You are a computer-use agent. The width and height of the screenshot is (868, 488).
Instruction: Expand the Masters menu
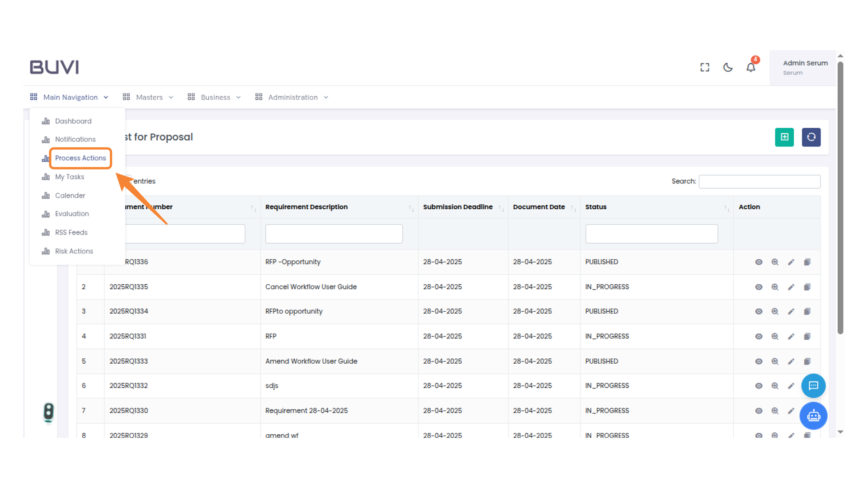[x=149, y=97]
